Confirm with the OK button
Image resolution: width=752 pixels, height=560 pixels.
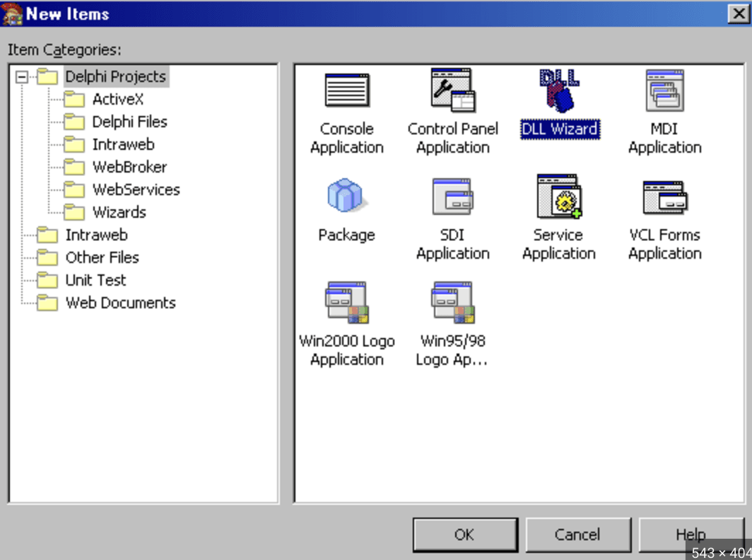pyautogui.click(x=465, y=535)
